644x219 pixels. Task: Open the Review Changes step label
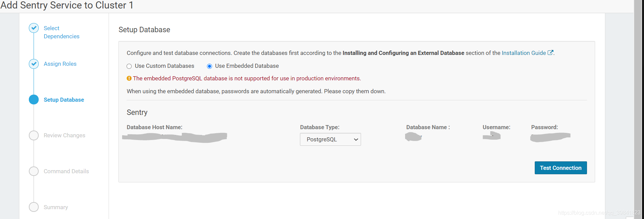64,135
